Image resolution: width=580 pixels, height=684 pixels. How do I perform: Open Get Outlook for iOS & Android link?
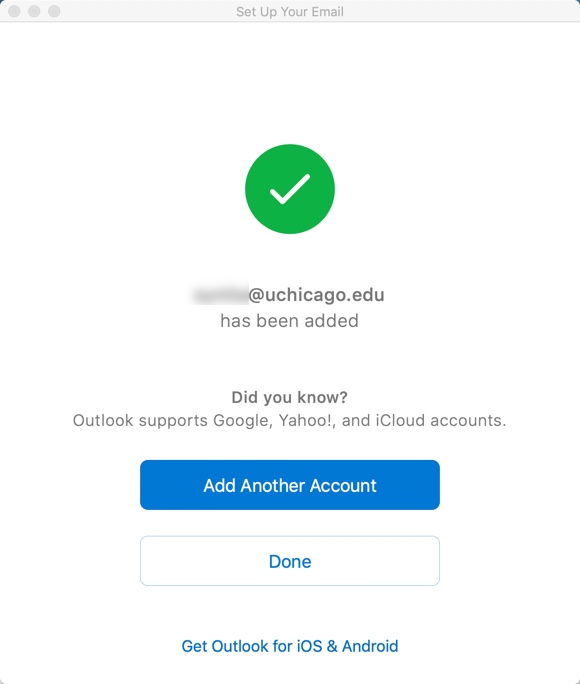(x=290, y=646)
